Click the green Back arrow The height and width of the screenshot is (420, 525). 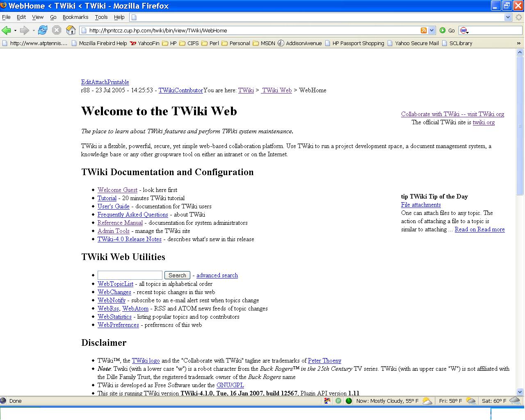6,30
